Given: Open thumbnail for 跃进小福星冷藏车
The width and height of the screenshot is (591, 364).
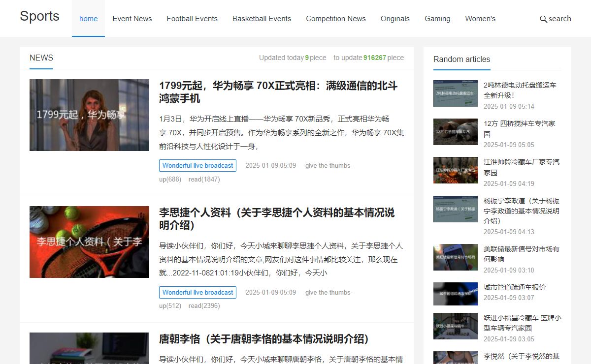Looking at the screenshot, I should [456, 326].
